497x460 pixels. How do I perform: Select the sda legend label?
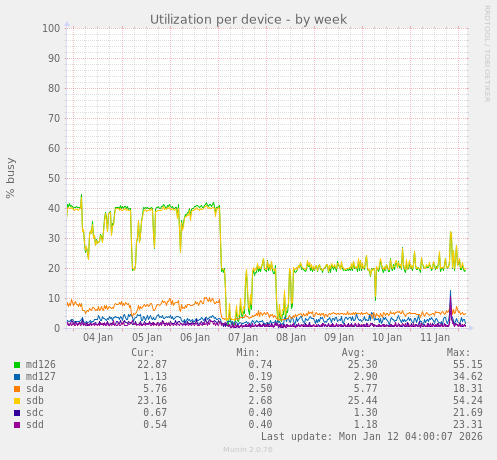[x=35, y=389]
